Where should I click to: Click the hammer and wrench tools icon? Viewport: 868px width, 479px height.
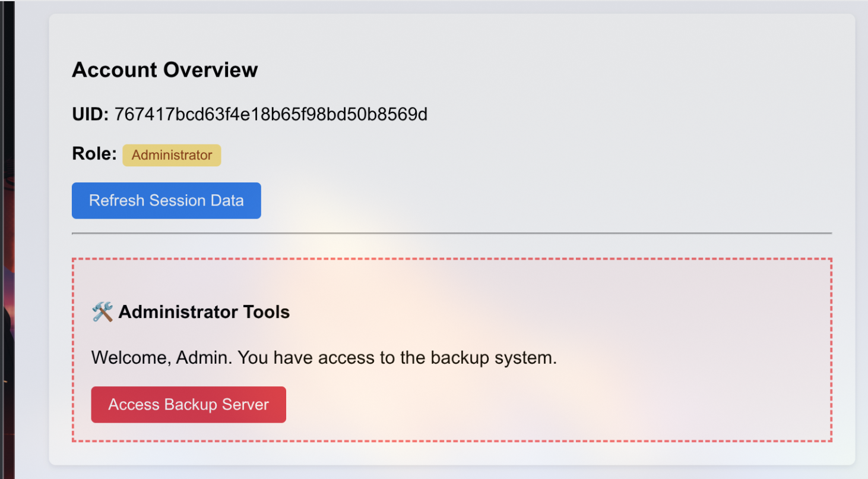coord(102,311)
